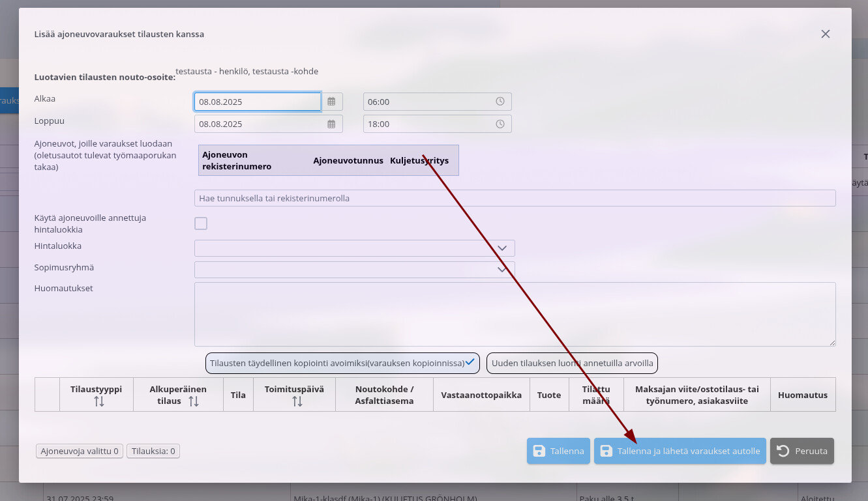
Task: Open calendar picker for Alkaa date
Action: click(x=331, y=102)
